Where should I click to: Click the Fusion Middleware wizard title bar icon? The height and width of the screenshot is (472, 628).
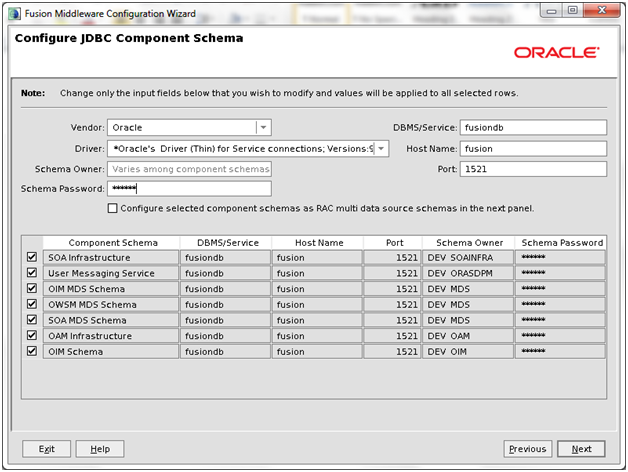tap(14, 14)
